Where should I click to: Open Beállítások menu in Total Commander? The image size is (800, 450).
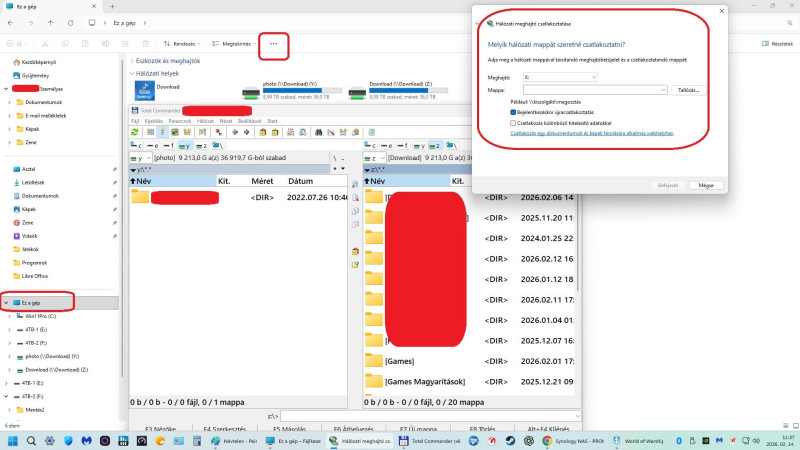[249, 121]
